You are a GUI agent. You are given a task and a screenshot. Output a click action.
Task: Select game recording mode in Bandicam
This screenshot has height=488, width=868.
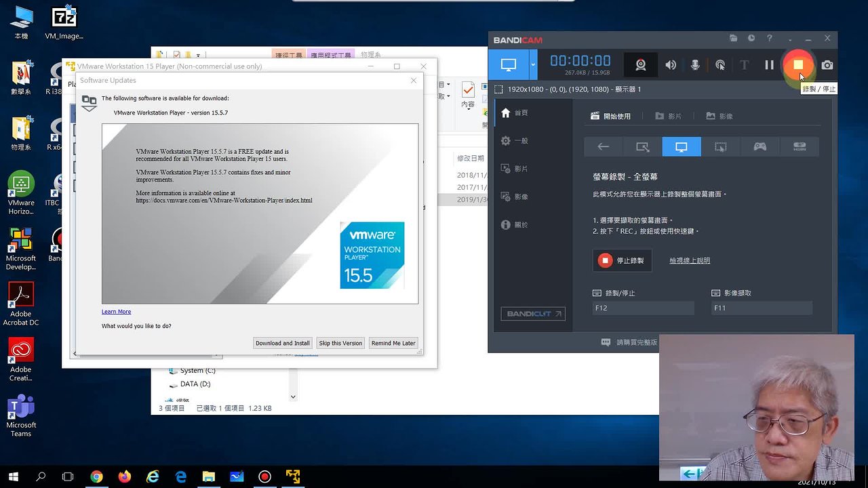[760, 146]
